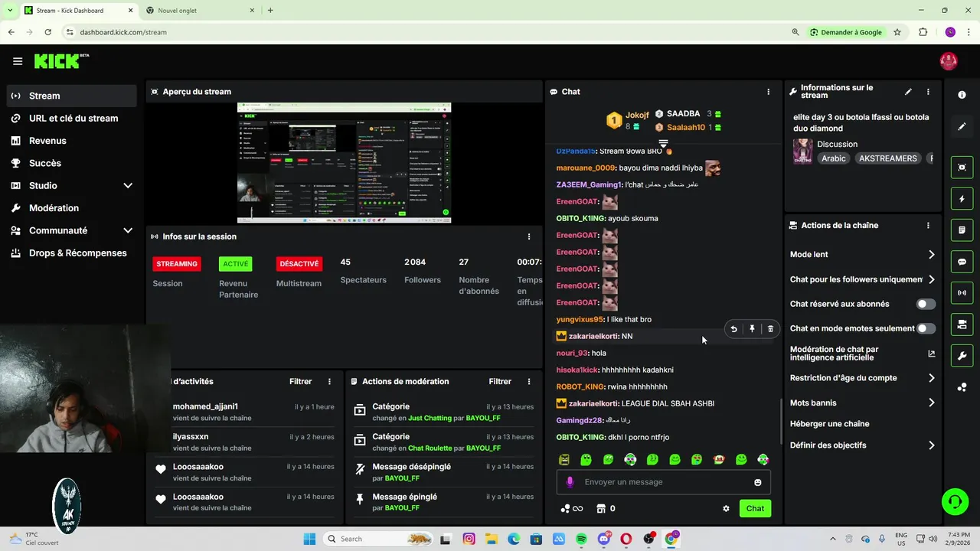
Task: Click the Kick logo
Action: (61, 61)
